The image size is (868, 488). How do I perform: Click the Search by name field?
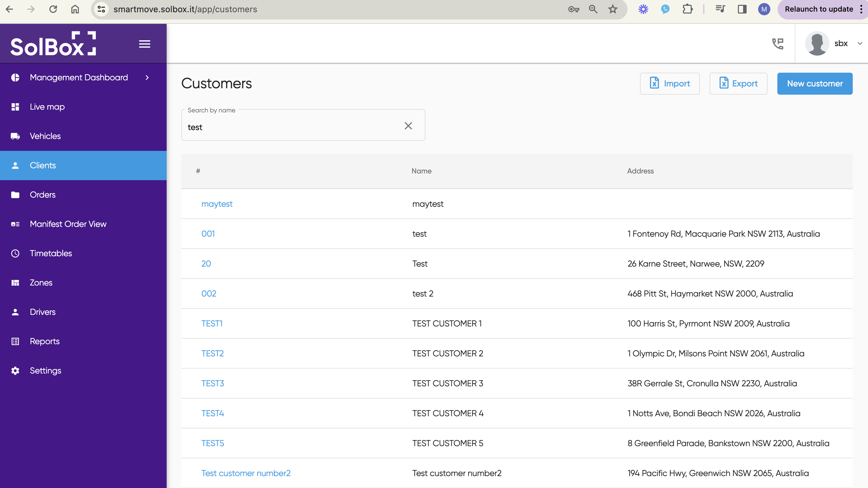pyautogui.click(x=303, y=125)
